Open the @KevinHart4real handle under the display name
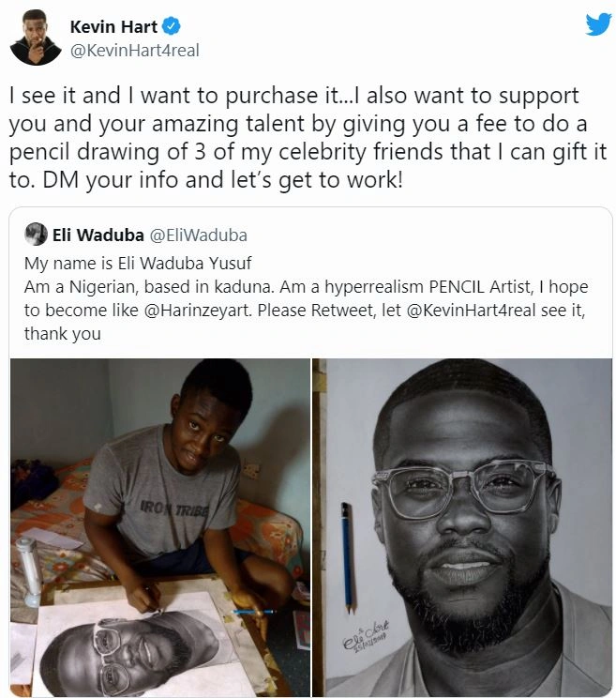This screenshot has width=616, height=698. tap(134, 51)
